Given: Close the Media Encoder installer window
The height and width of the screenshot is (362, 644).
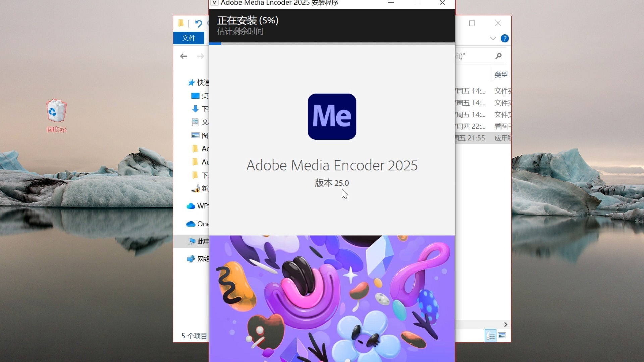Looking at the screenshot, I should pos(442,3).
